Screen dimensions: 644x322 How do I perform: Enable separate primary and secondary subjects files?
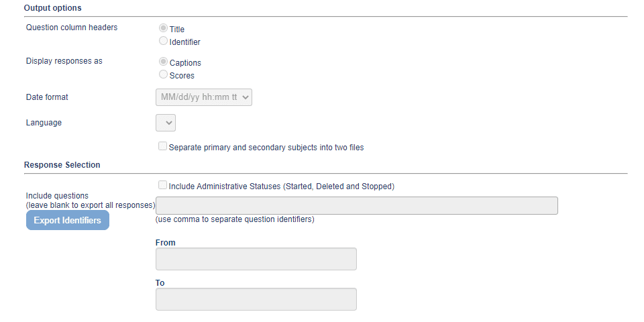coord(162,146)
